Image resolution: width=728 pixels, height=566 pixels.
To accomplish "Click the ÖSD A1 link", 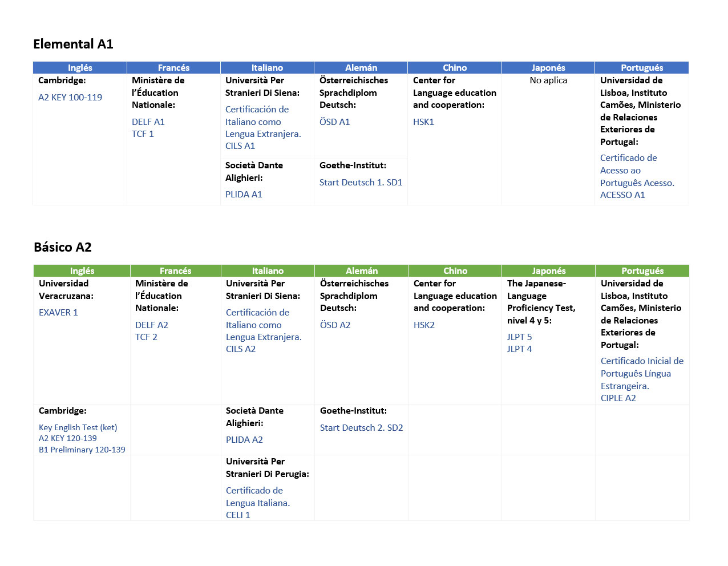I will 334,122.
